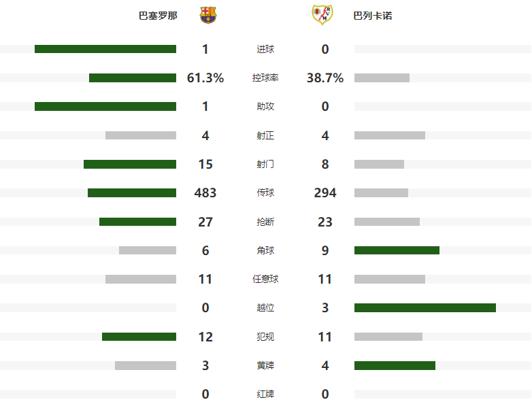
Task: Click Rayo's green offside bar
Action: tap(425, 308)
